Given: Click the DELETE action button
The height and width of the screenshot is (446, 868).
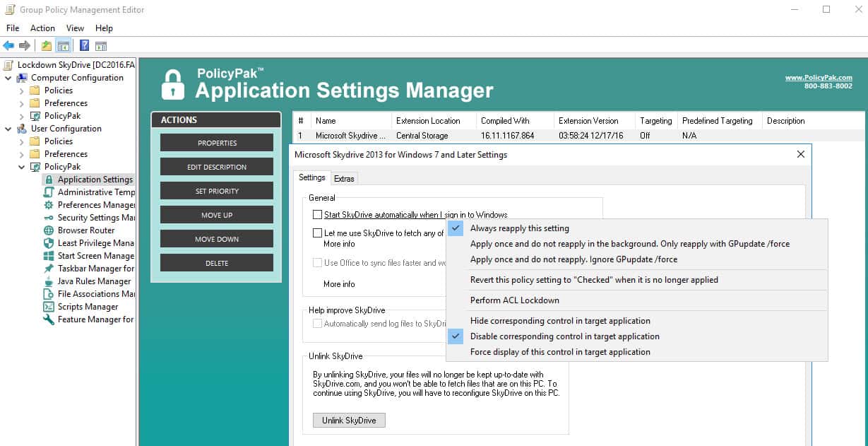Looking at the screenshot, I should pyautogui.click(x=217, y=263).
